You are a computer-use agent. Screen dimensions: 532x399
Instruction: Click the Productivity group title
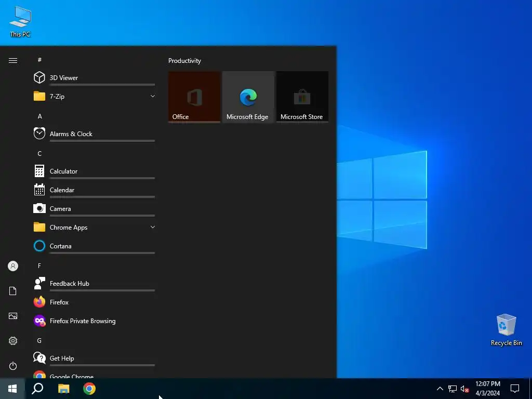pos(184,61)
